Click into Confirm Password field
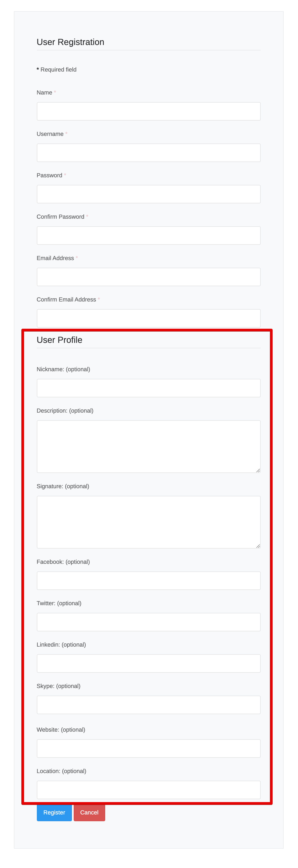The width and height of the screenshot is (298, 868). 149,236
